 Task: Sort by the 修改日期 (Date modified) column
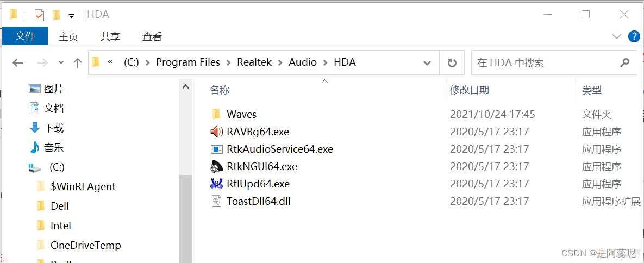[x=470, y=90]
